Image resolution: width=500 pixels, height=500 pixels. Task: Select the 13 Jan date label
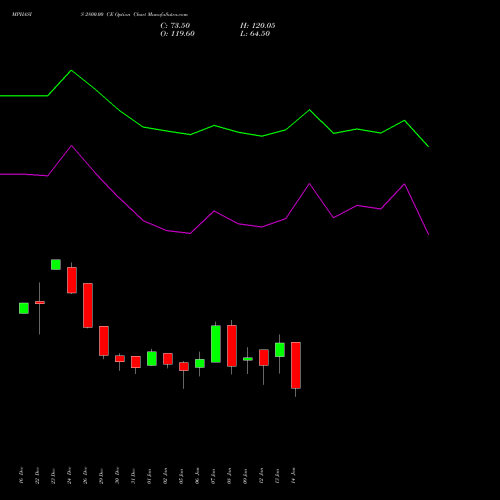(x=277, y=476)
